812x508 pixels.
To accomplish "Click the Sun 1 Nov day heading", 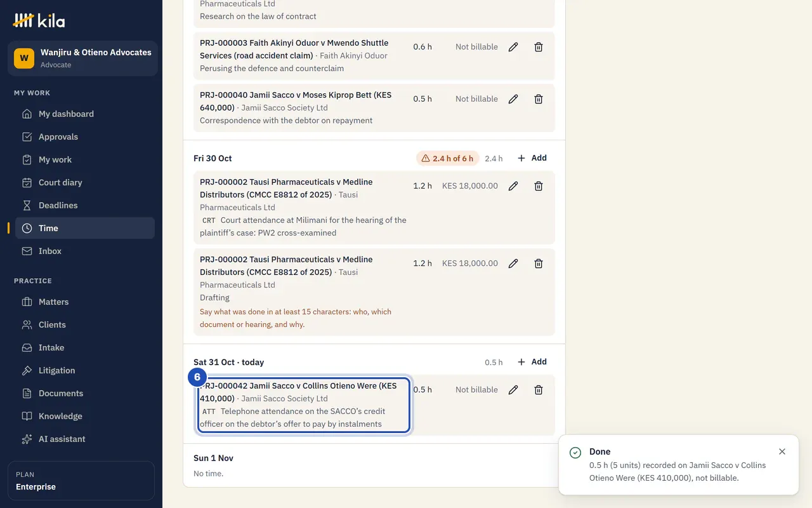I will [x=213, y=458].
